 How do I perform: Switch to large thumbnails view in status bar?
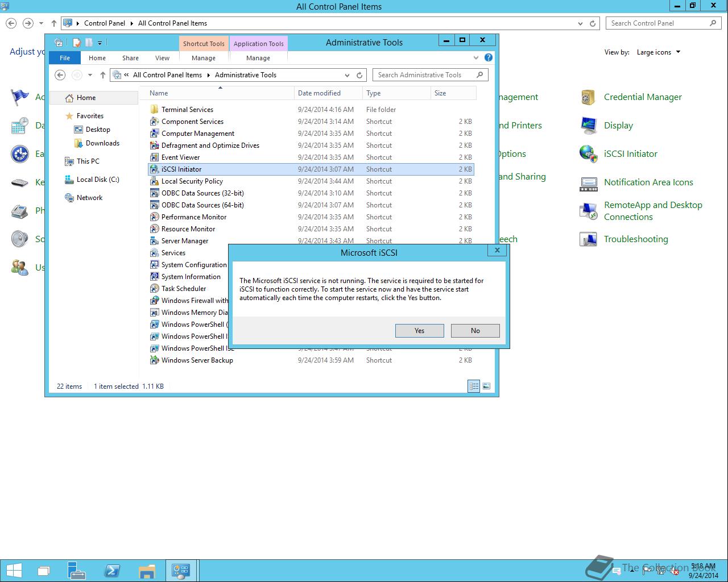pos(486,386)
